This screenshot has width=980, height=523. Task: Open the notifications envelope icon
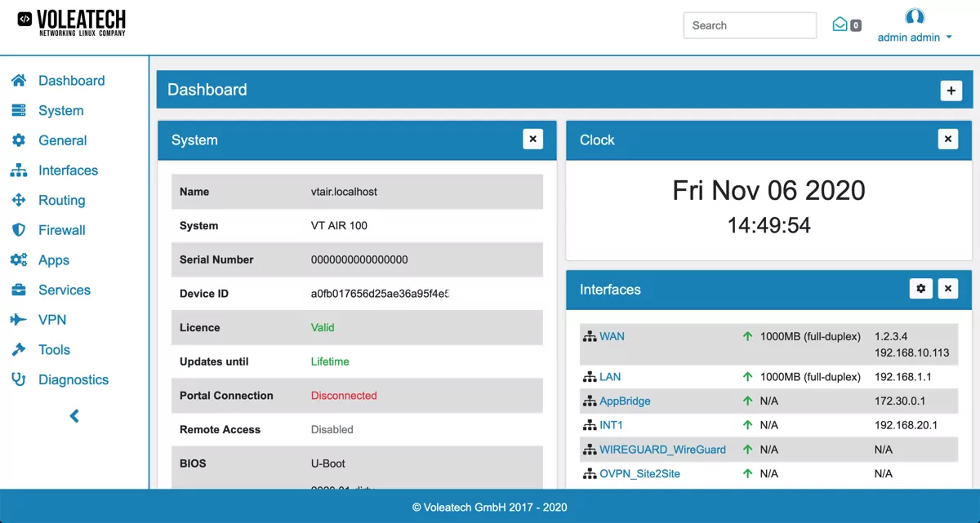840,24
